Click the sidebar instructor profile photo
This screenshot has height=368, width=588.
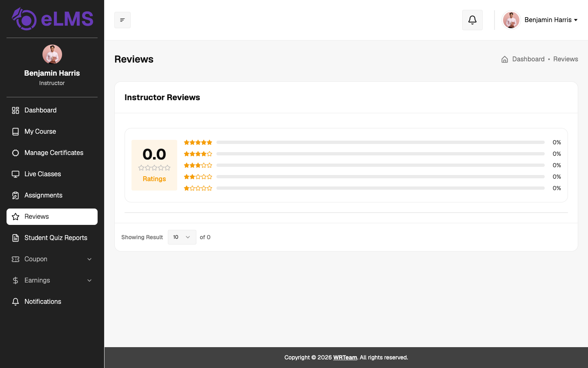click(52, 54)
